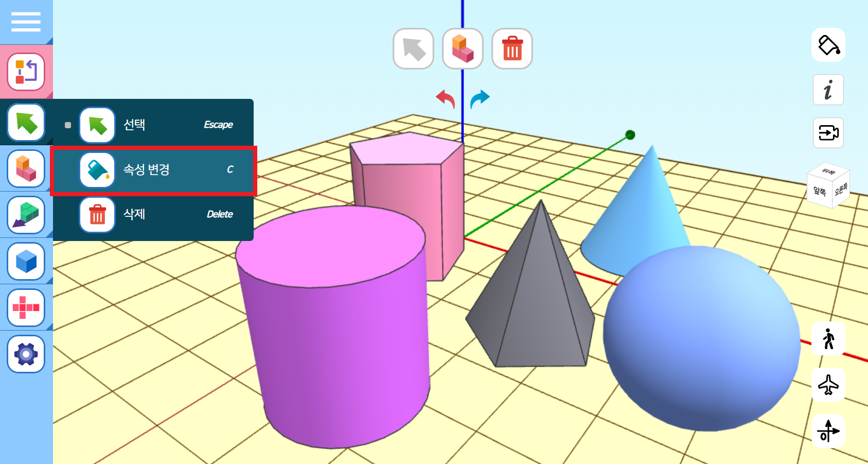868x464 pixels.
Task: Click the axis orientation button
Action: 828,431
